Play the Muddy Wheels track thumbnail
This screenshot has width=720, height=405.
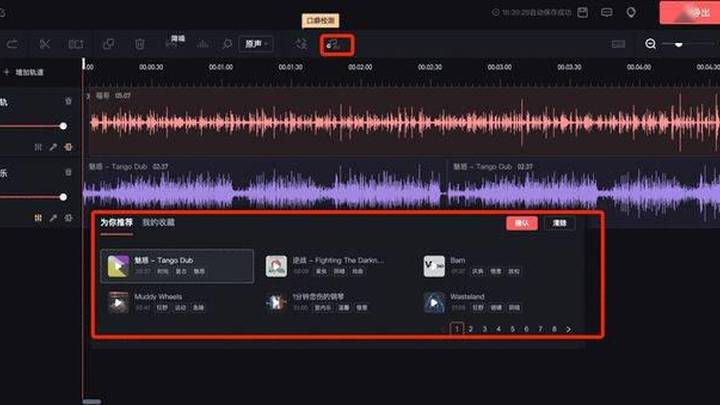click(x=118, y=302)
